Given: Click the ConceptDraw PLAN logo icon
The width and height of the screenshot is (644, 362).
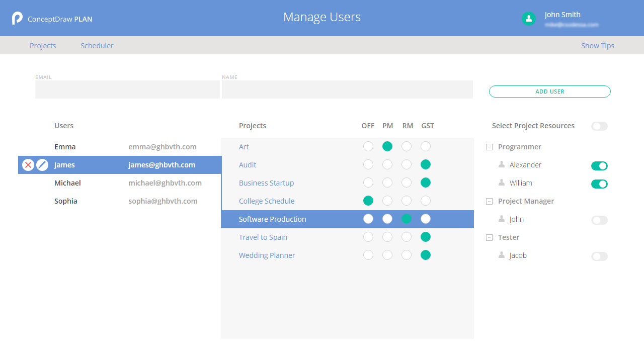Looking at the screenshot, I should pos(18,19).
